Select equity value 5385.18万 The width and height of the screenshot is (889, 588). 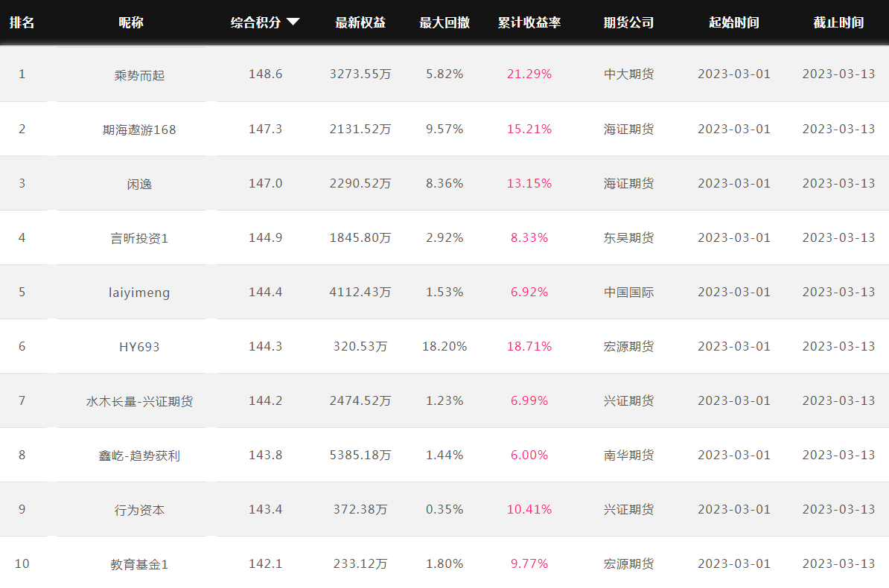click(360, 456)
